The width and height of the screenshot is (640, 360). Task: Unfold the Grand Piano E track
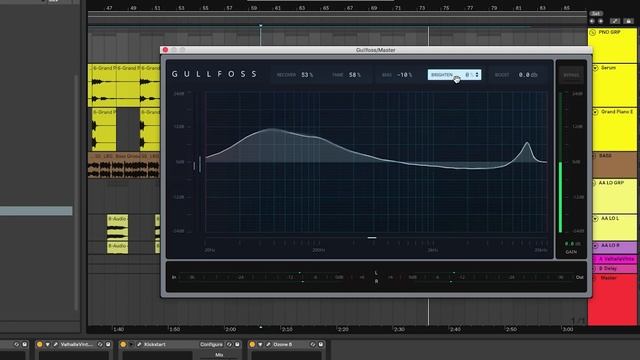point(595,112)
